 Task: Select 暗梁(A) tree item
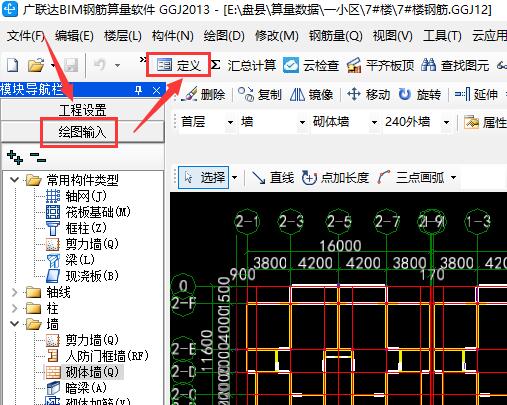(x=76, y=388)
